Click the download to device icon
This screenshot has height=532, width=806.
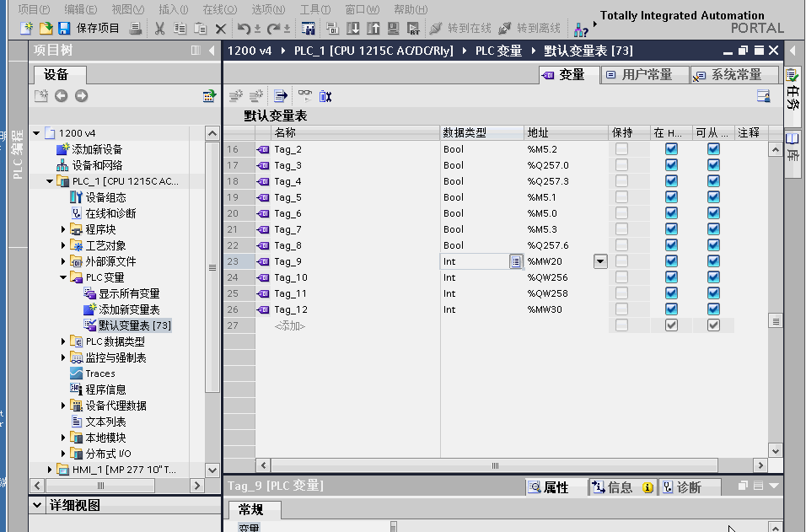(353, 29)
